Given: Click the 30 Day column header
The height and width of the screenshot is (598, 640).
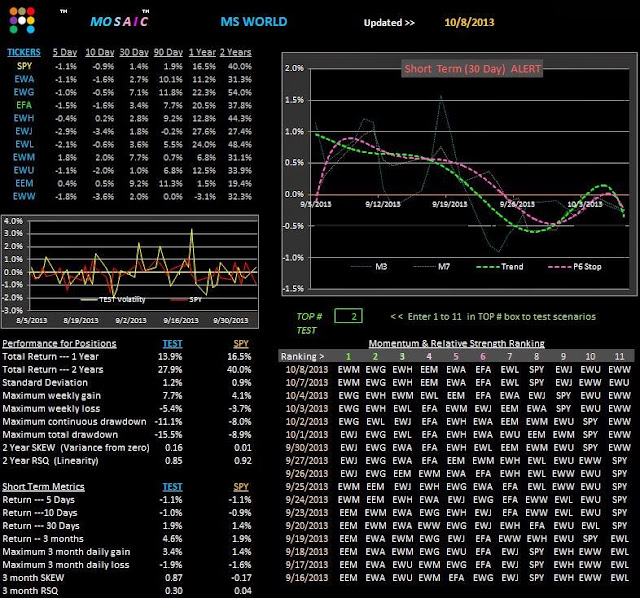Looking at the screenshot, I should point(134,52).
